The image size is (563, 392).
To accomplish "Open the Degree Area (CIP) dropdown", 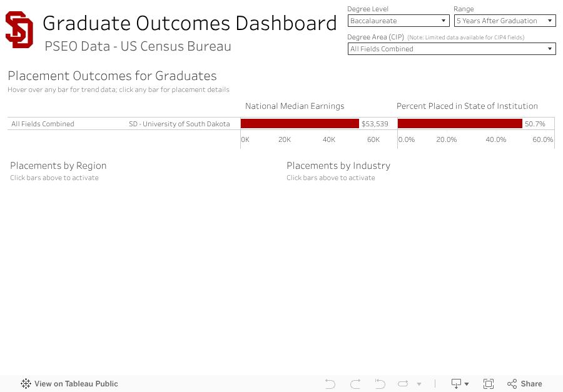I will pyautogui.click(x=451, y=49).
